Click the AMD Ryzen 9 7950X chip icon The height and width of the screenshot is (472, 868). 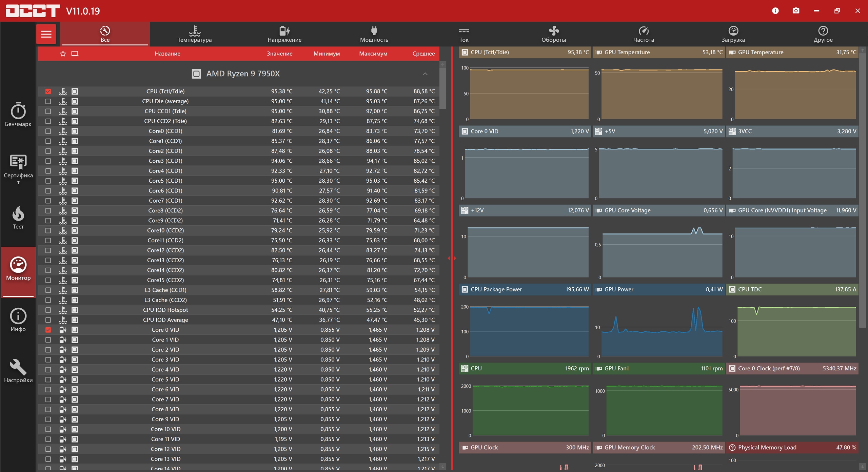(x=196, y=74)
